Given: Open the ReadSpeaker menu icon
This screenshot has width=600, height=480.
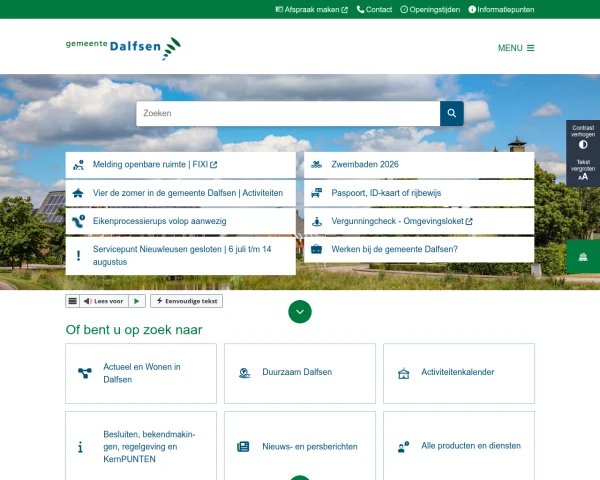Looking at the screenshot, I should click(x=72, y=301).
